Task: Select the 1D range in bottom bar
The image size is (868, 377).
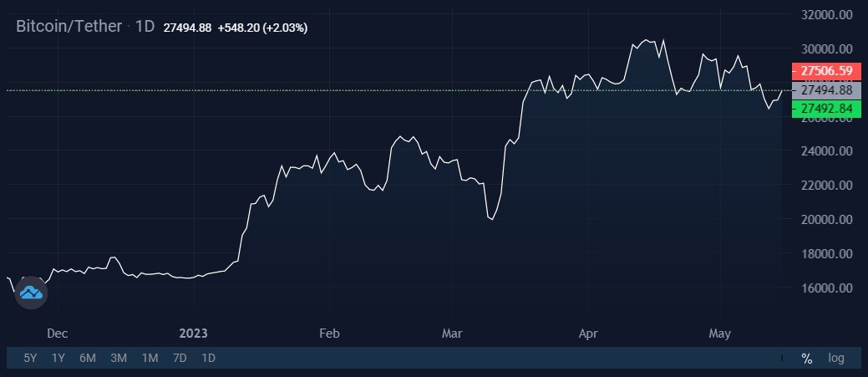Action: [208, 358]
